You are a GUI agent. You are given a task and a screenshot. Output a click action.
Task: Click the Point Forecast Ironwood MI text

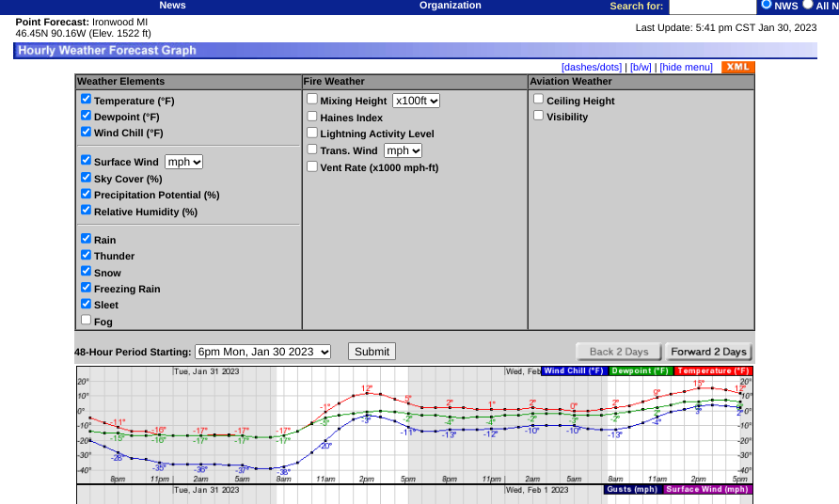[81, 22]
